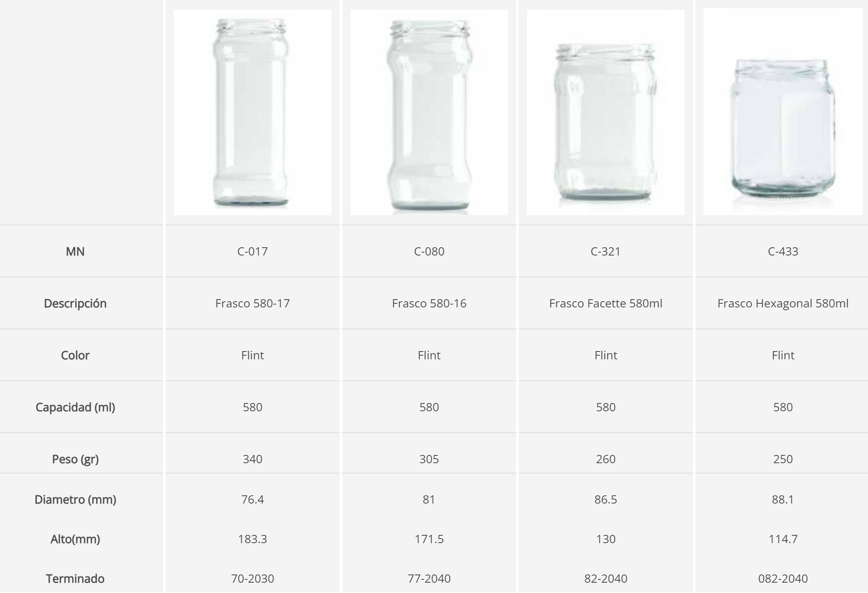868x593 pixels.
Task: Open model C-433
Action: 783,251
